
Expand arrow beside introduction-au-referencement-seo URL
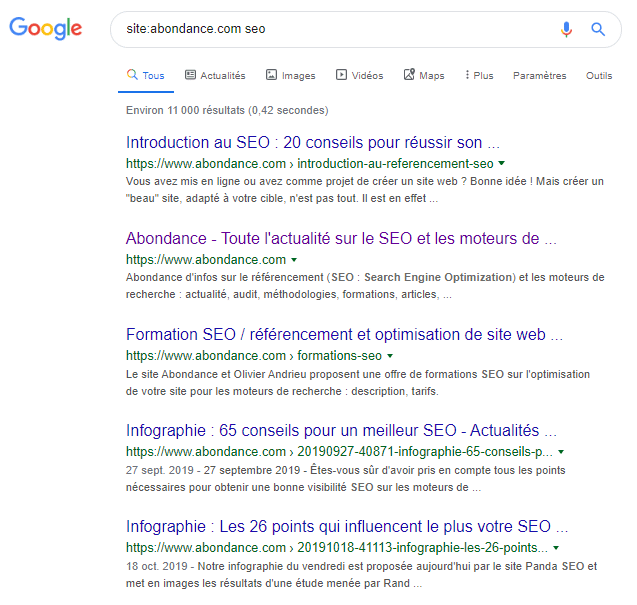pos(502,163)
